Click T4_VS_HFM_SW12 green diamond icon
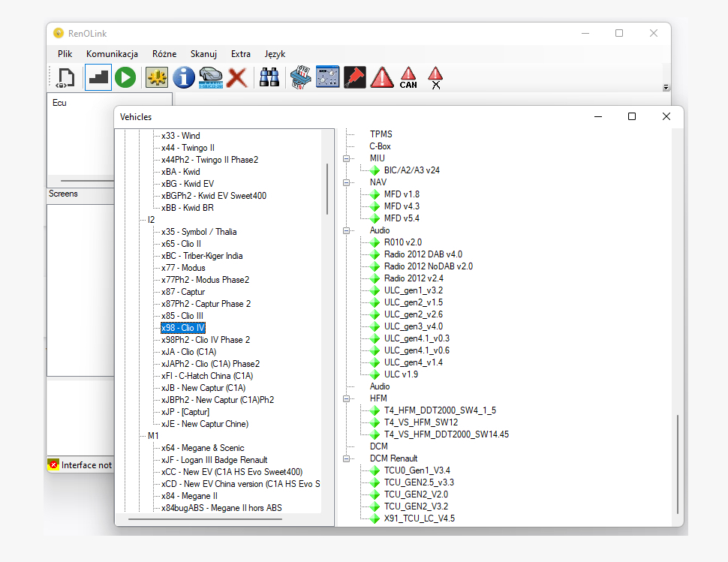 375,422
